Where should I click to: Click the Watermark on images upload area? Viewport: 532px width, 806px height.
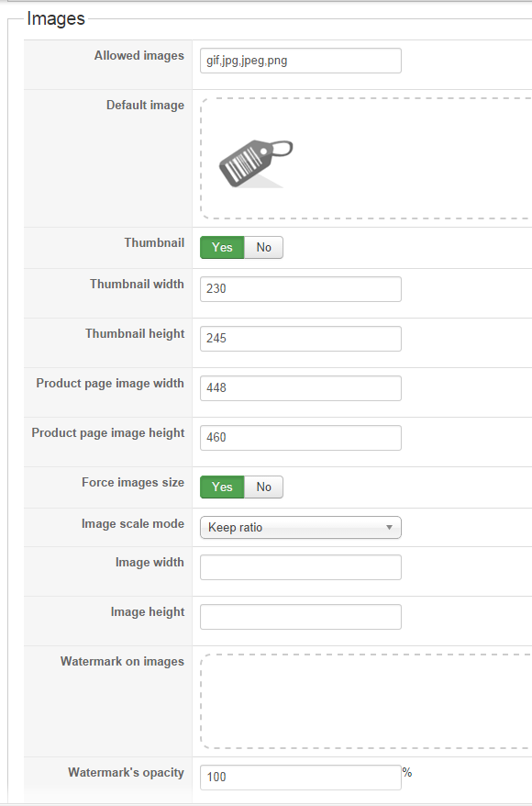point(366,701)
